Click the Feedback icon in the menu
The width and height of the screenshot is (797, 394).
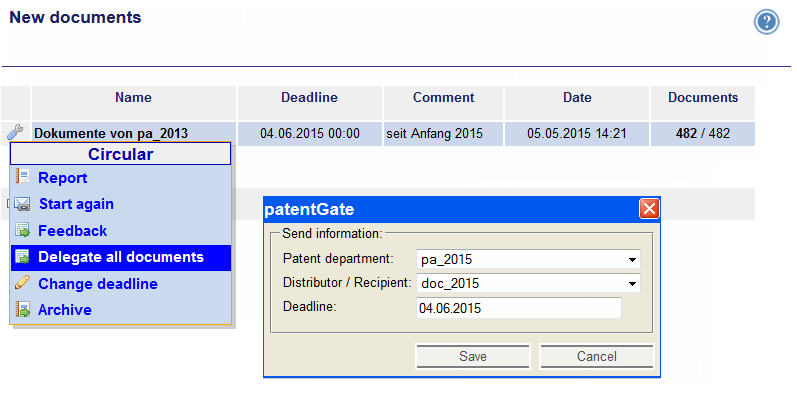pyautogui.click(x=22, y=230)
